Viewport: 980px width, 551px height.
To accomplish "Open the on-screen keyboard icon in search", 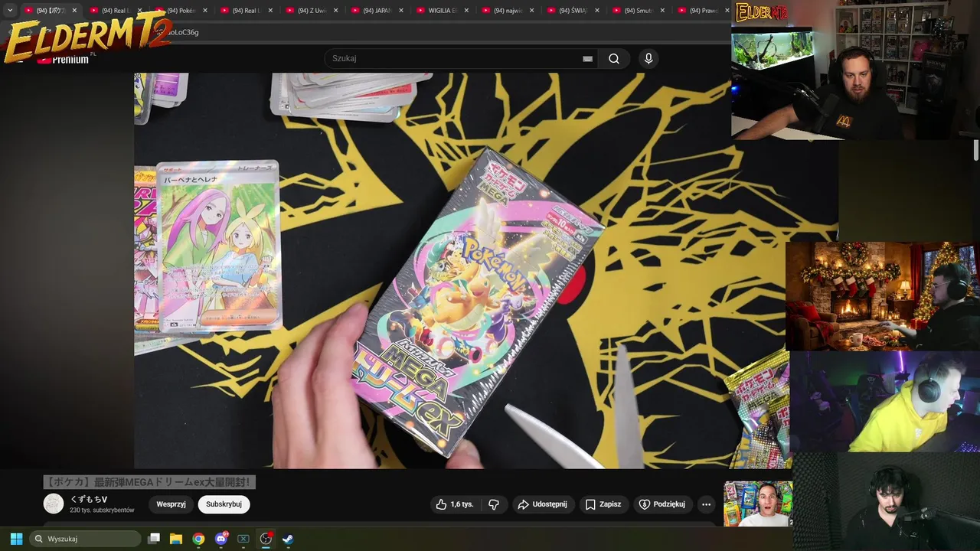I will coord(588,59).
